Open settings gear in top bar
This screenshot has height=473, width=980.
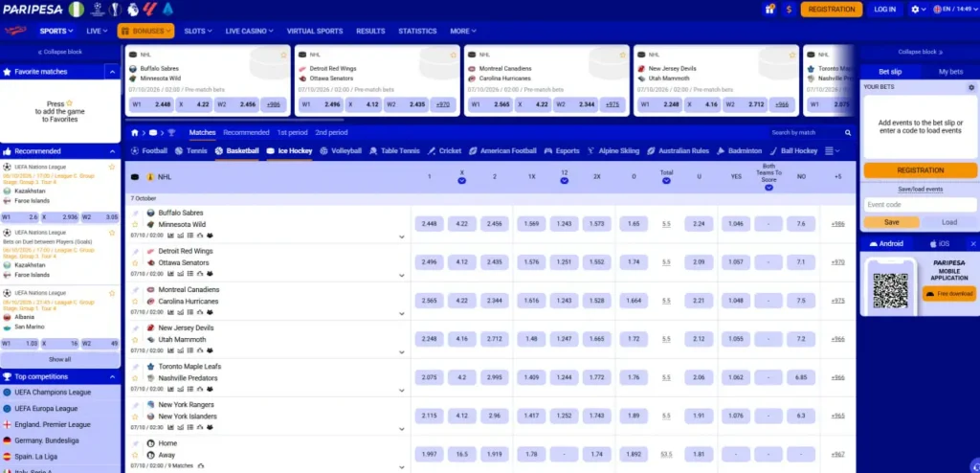pyautogui.click(x=916, y=10)
